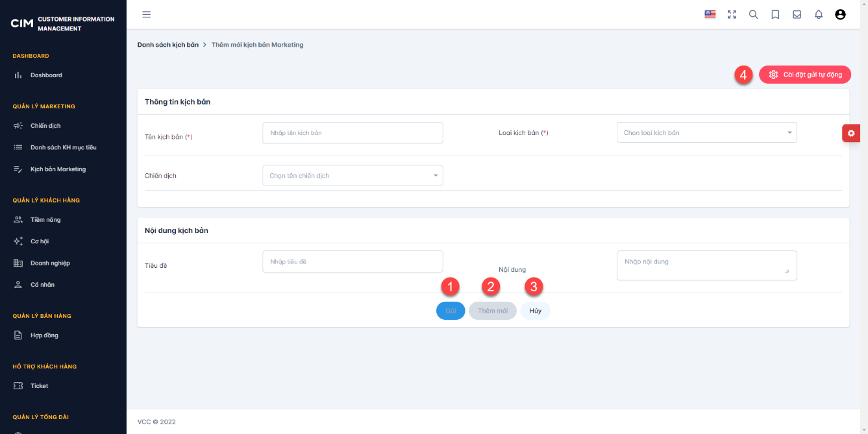The image size is (868, 434).
Task: Toggle the hamburger sidebar menu
Action: point(147,14)
